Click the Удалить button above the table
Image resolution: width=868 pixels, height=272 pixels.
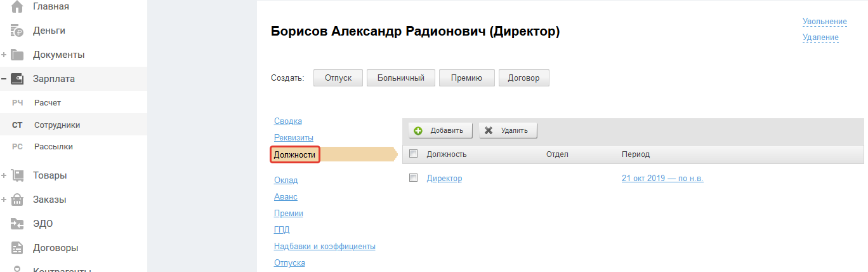[508, 130]
